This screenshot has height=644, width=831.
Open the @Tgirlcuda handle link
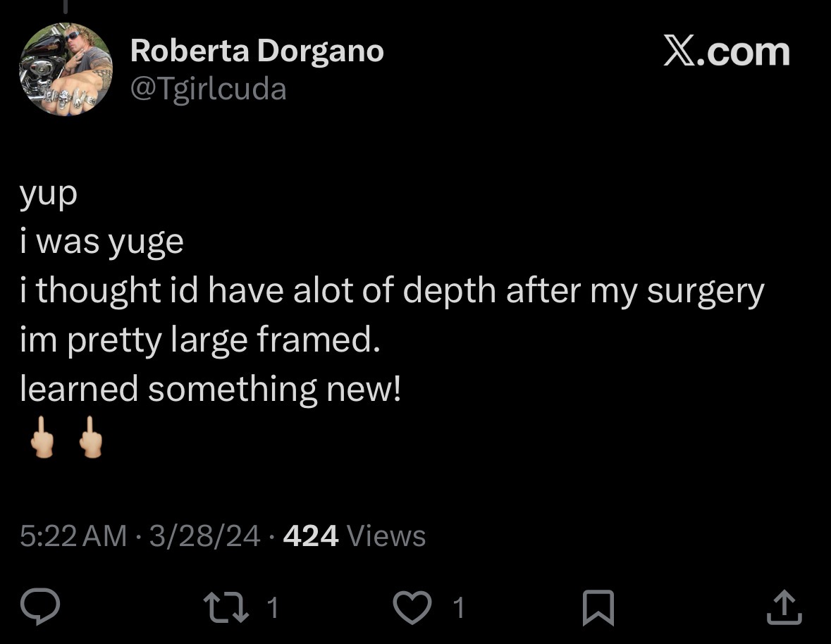tap(209, 89)
